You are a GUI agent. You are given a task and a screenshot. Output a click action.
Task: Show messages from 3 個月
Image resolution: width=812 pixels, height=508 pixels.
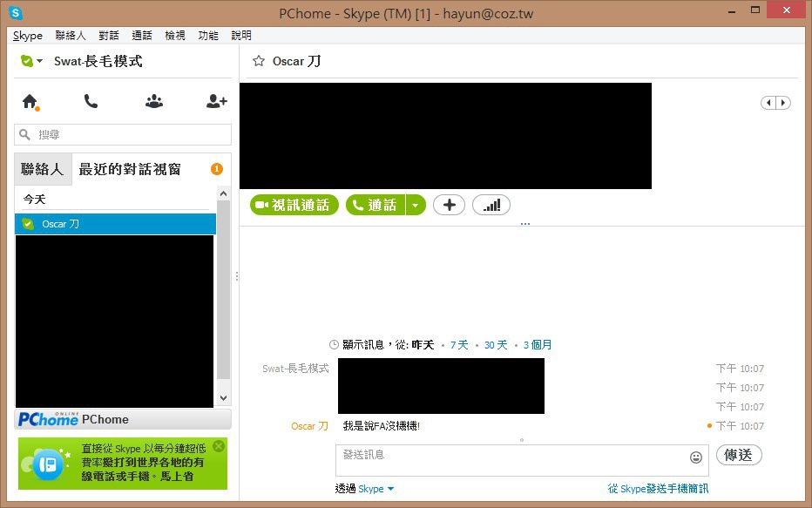point(538,345)
